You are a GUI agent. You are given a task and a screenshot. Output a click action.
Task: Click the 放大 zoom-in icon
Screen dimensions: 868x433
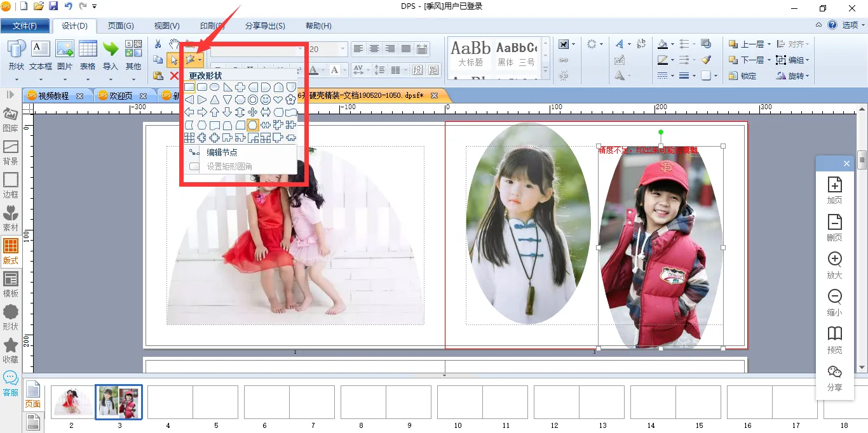(x=834, y=265)
